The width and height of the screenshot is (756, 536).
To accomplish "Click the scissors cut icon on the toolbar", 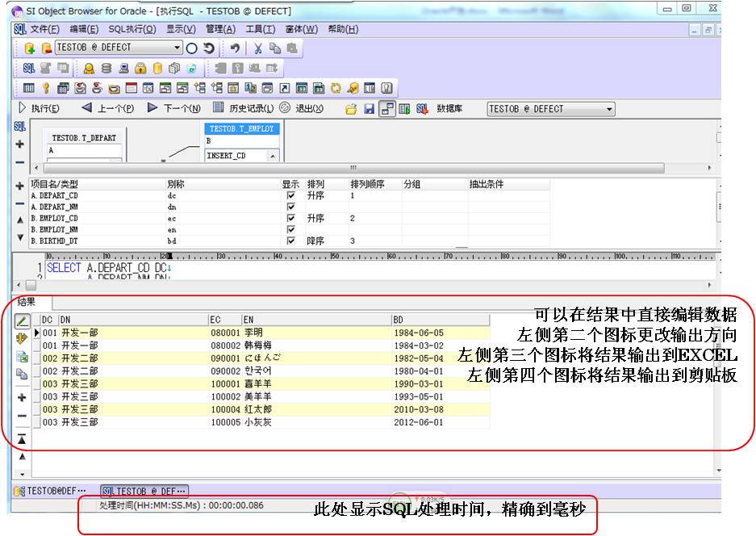I will click(259, 50).
